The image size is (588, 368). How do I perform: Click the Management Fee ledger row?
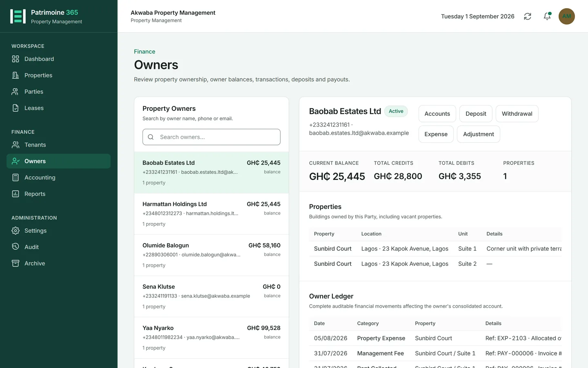435,353
